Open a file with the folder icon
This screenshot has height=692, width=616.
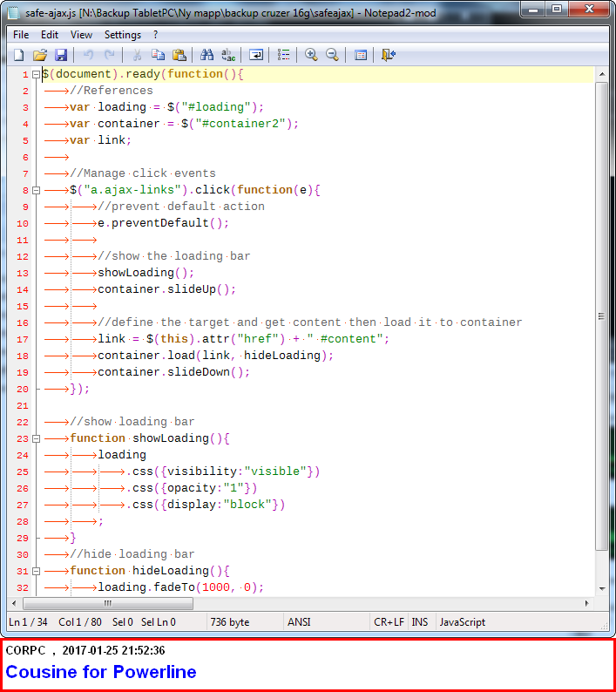click(x=39, y=55)
